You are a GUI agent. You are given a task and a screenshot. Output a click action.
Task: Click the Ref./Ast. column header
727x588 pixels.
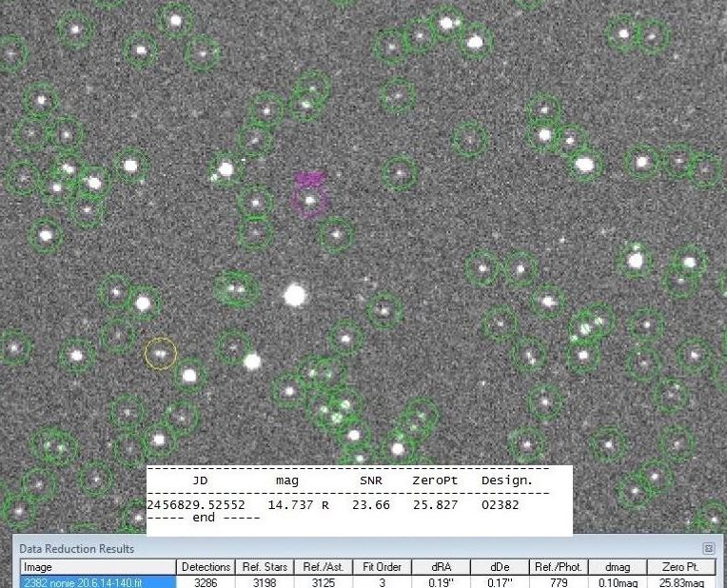323,567
